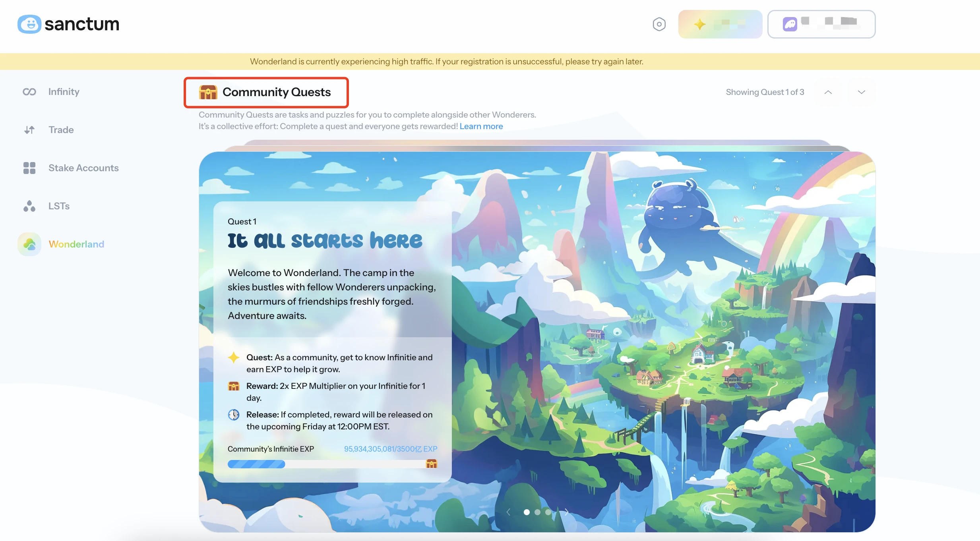The image size is (980, 541).
Task: Click the Infinity sidebar navigation icon
Action: pyautogui.click(x=29, y=92)
